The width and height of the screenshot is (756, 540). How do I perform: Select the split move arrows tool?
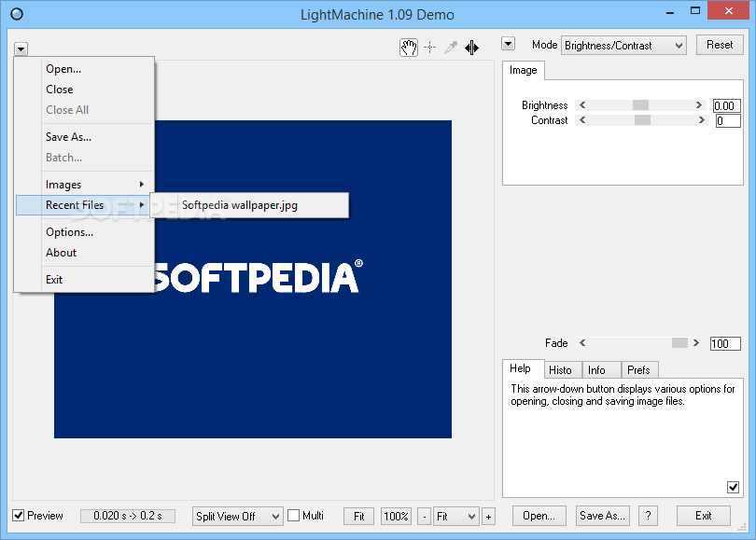pos(471,48)
